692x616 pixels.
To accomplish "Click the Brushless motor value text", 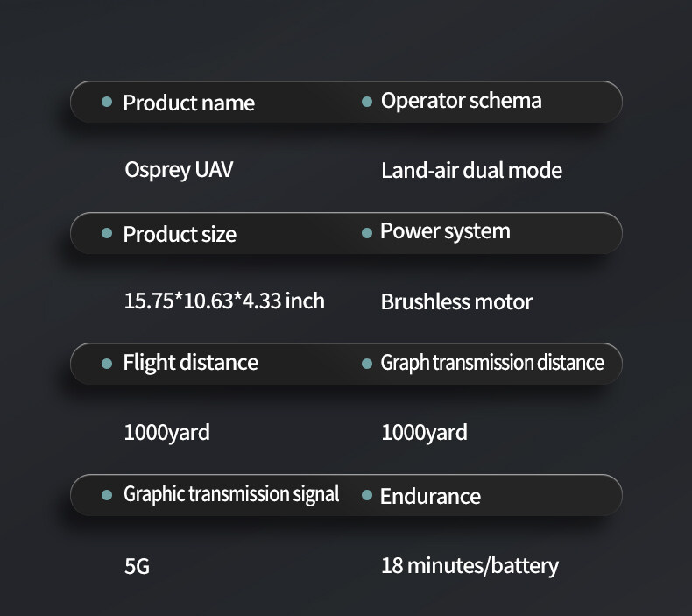I will 456,302.
